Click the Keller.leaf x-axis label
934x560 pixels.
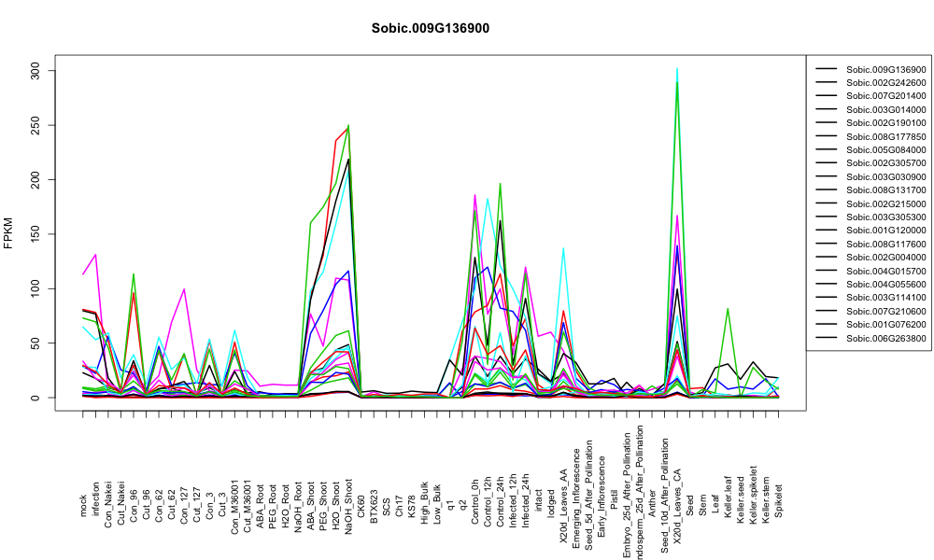click(x=728, y=497)
